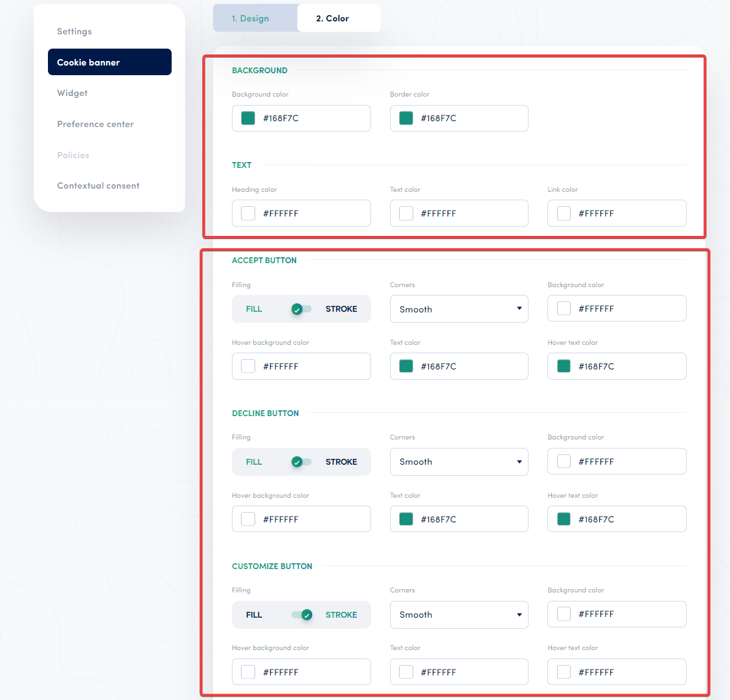Go to Contextual consent page
Screen dimensions: 730x700
[98, 185]
